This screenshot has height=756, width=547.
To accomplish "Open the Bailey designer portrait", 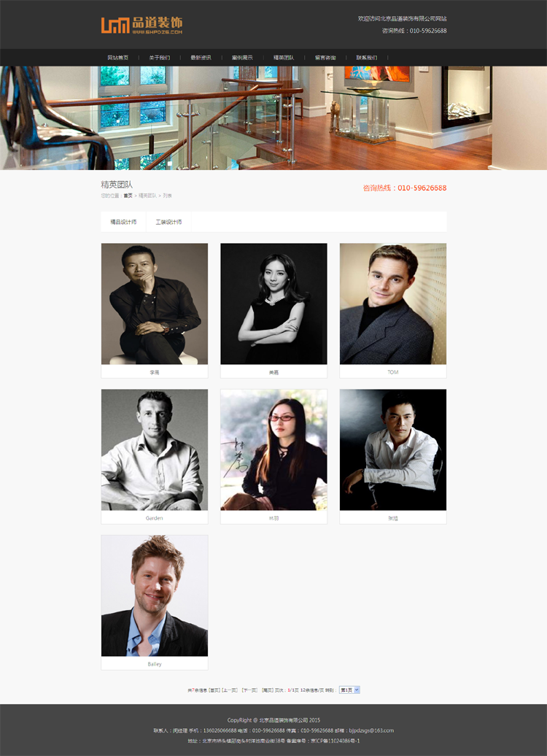I will pos(154,596).
